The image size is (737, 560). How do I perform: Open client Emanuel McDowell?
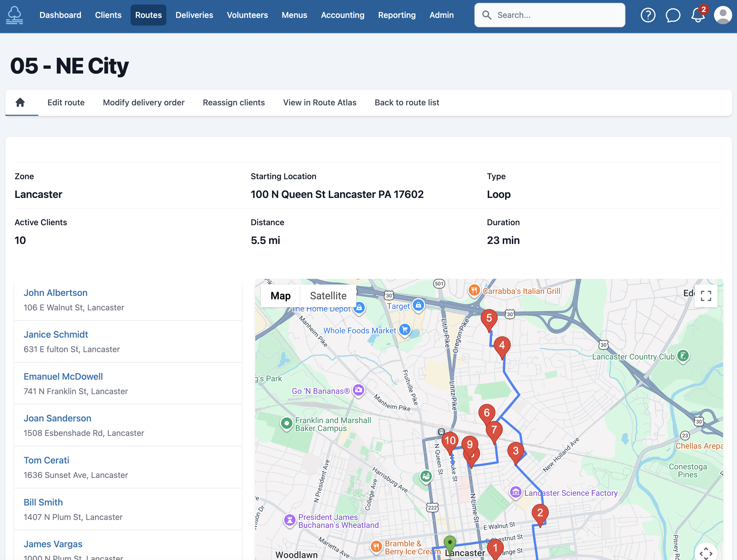(x=63, y=376)
